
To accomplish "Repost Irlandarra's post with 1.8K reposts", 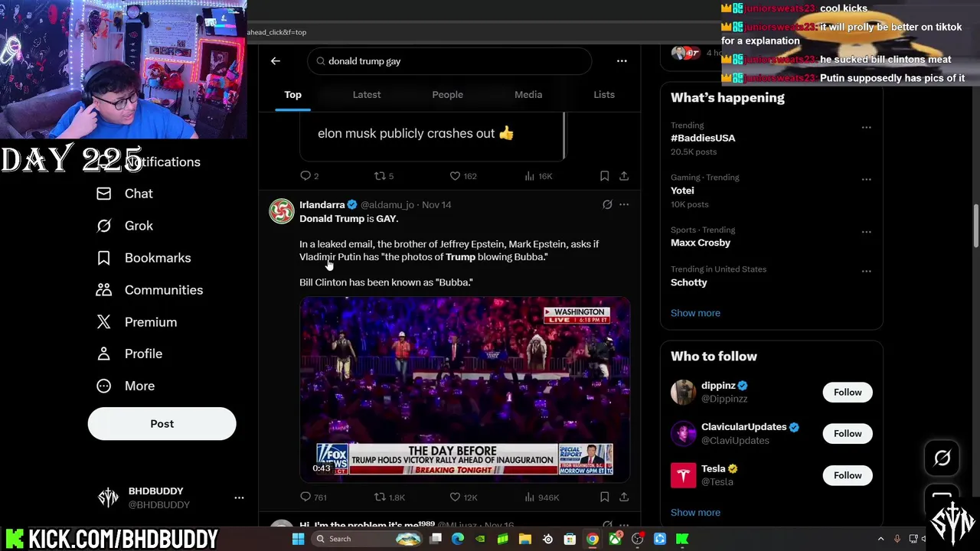I will point(389,497).
